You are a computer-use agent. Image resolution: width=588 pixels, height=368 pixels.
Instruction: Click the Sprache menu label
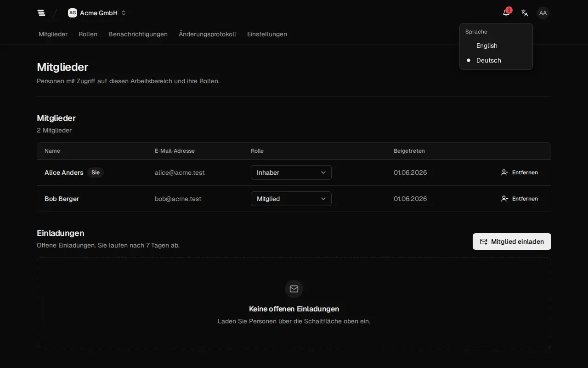coord(476,32)
